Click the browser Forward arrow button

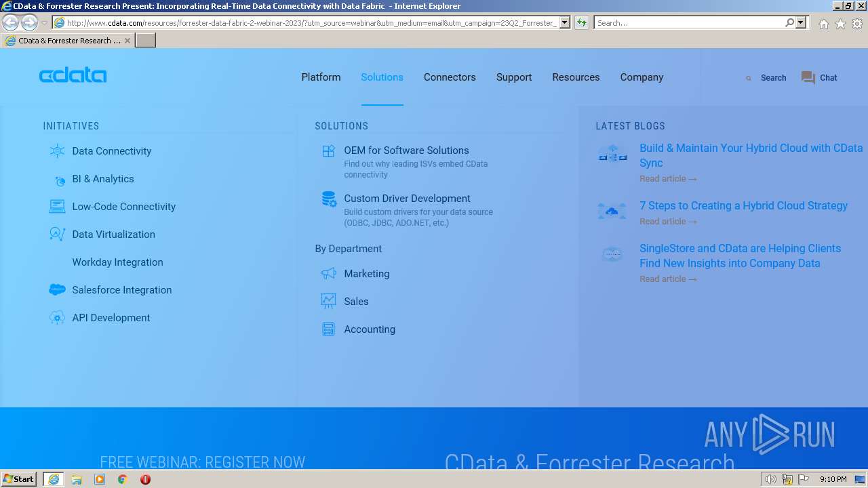tap(29, 23)
